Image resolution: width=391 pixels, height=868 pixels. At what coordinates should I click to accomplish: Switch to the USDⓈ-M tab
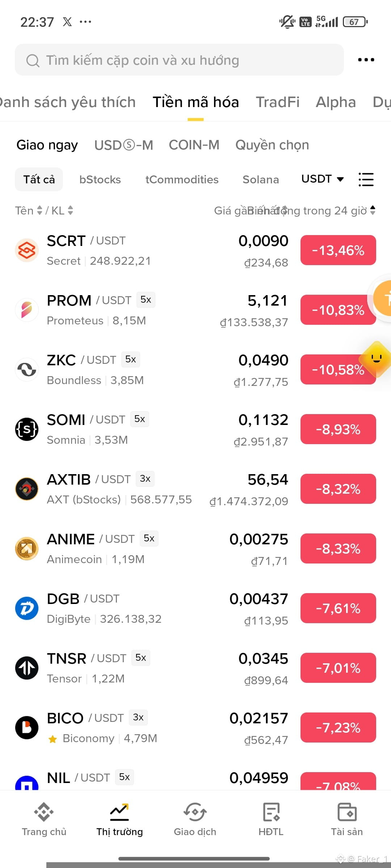(123, 145)
